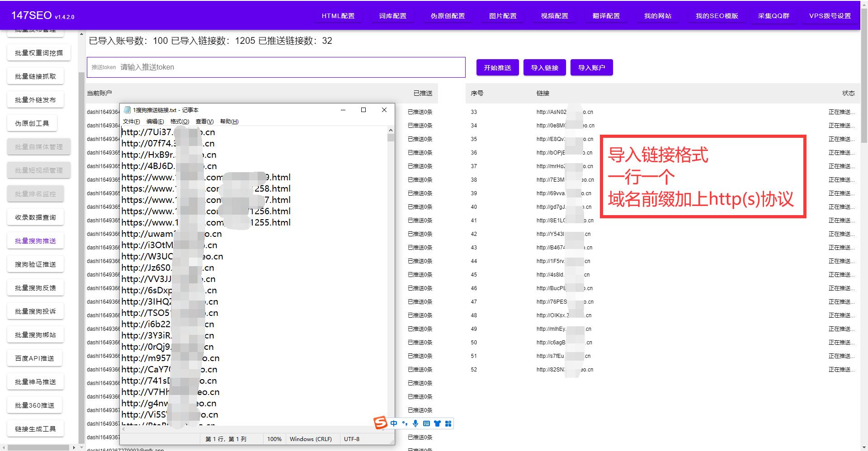Click the Notepad icon in the title bar
The height and width of the screenshot is (451, 868).
128,110
